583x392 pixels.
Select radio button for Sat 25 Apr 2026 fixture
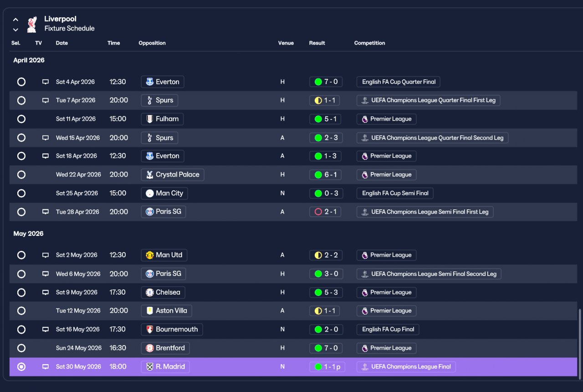pyautogui.click(x=21, y=193)
